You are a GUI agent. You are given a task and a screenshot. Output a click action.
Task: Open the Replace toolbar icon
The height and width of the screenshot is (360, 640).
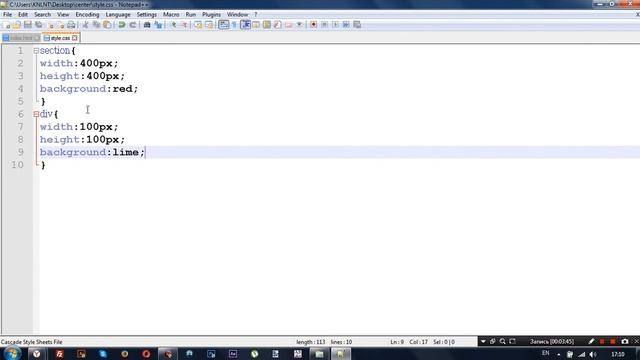pyautogui.click(x=158, y=25)
